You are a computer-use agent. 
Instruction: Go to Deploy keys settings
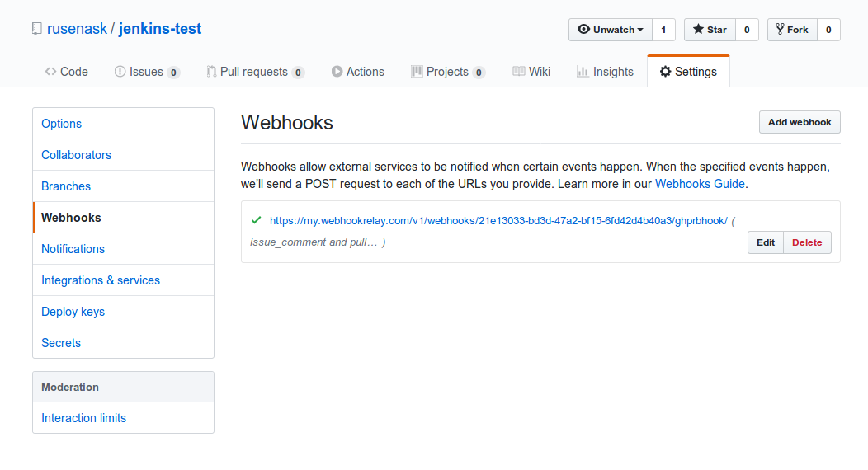tap(124, 312)
